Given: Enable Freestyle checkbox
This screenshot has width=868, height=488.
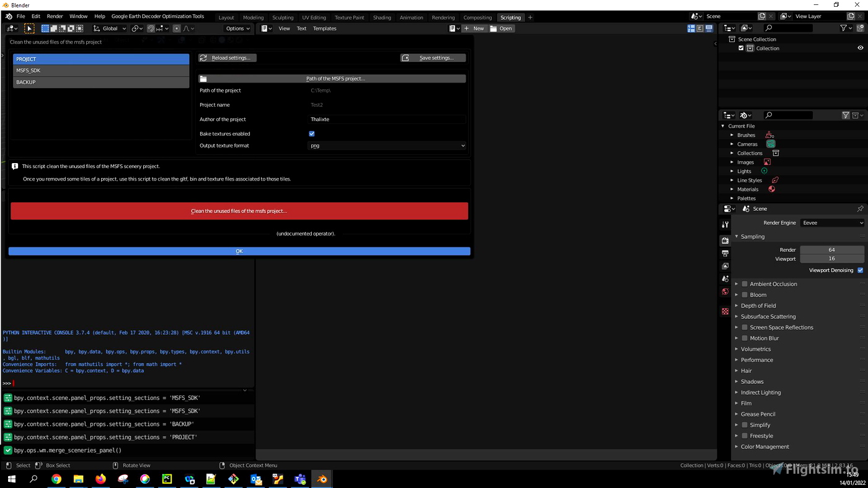Looking at the screenshot, I should tap(745, 436).
